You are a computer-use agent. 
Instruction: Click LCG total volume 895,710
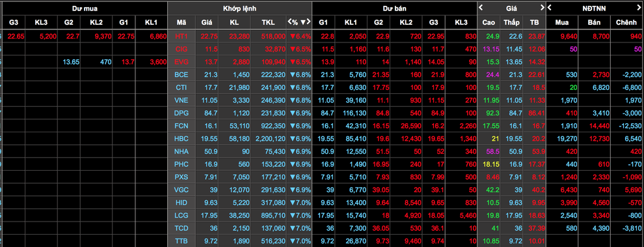(273, 215)
